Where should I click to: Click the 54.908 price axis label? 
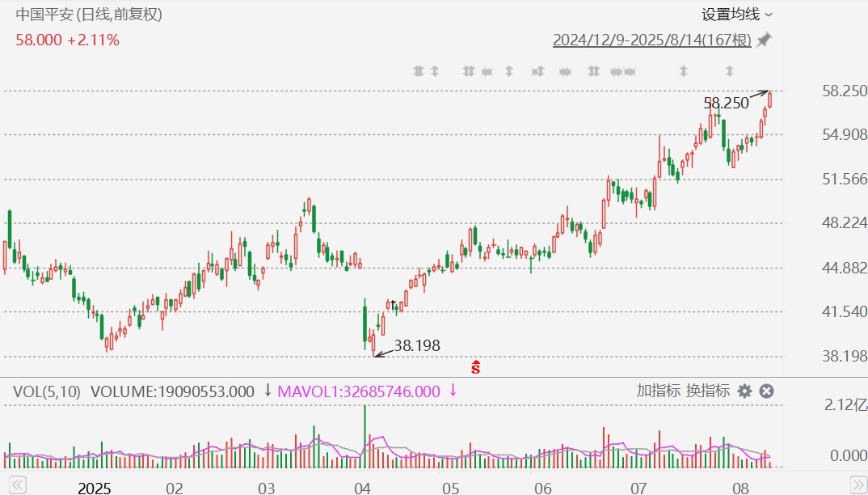845,134
